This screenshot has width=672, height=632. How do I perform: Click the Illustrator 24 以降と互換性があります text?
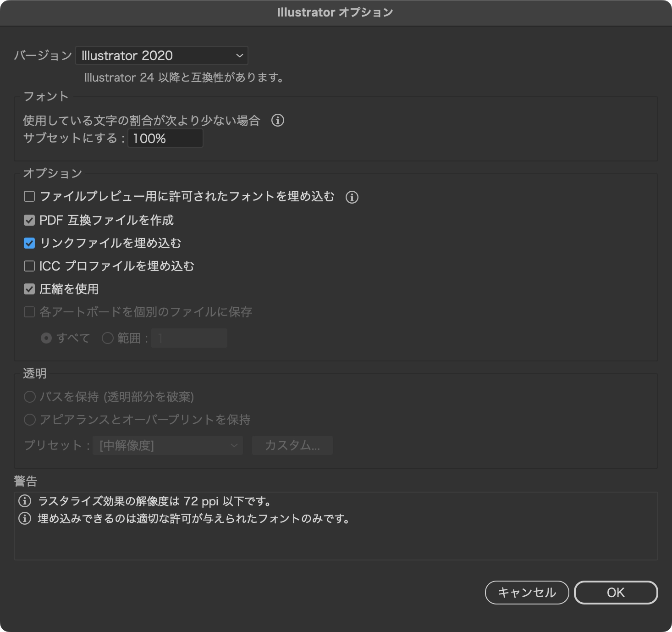[184, 78]
